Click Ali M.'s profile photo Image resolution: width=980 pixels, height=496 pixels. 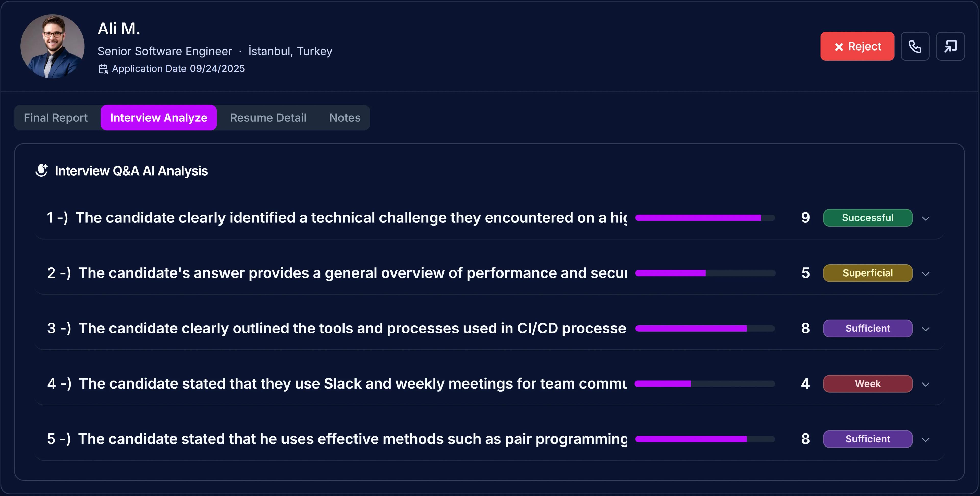53,46
